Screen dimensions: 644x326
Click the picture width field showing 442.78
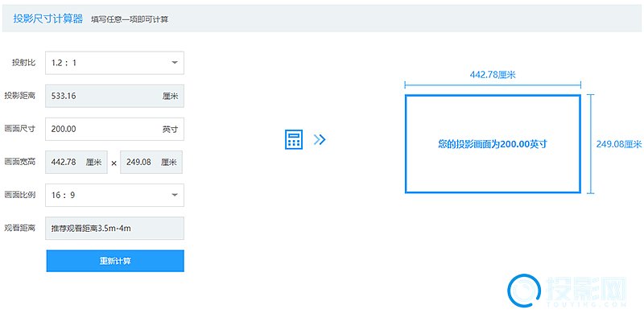pyautogui.click(x=76, y=162)
